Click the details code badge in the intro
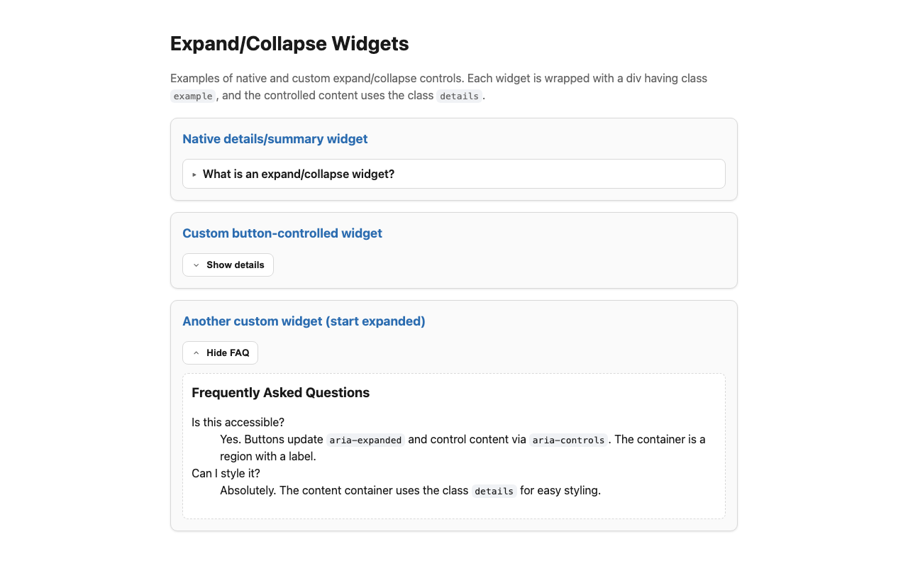Image resolution: width=908 pixels, height=588 pixels. [459, 96]
